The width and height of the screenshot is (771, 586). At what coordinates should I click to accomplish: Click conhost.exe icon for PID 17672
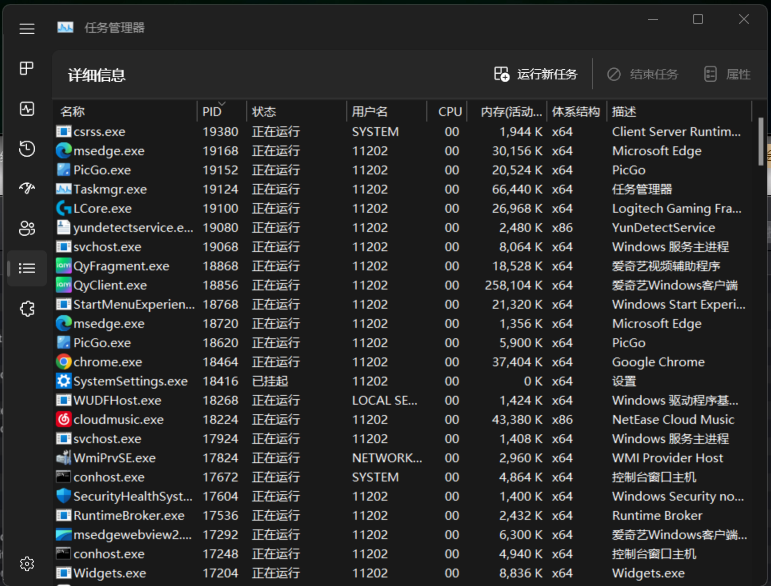point(63,477)
